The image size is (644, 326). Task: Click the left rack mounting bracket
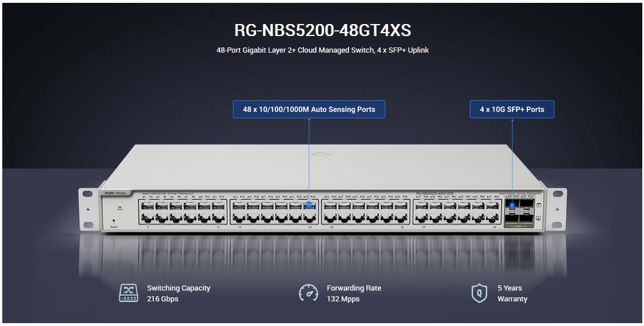tap(87, 210)
